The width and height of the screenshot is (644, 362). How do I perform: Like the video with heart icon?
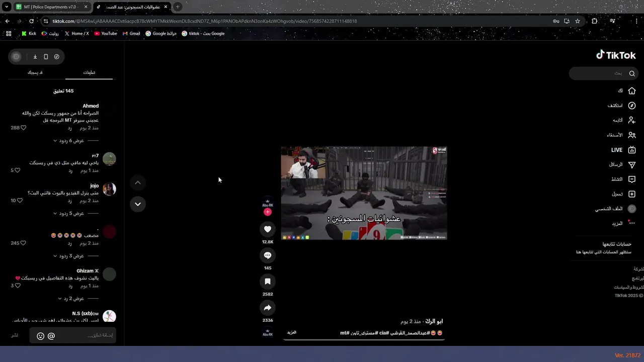pyautogui.click(x=268, y=229)
